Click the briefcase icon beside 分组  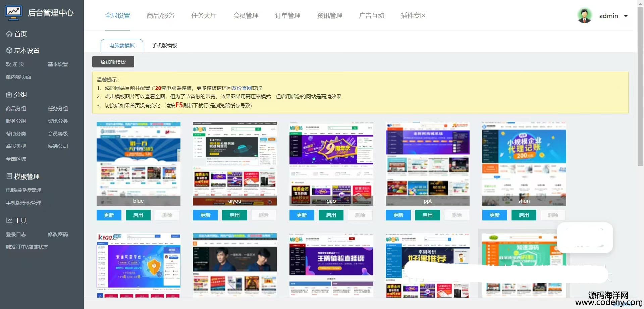pyautogui.click(x=9, y=95)
